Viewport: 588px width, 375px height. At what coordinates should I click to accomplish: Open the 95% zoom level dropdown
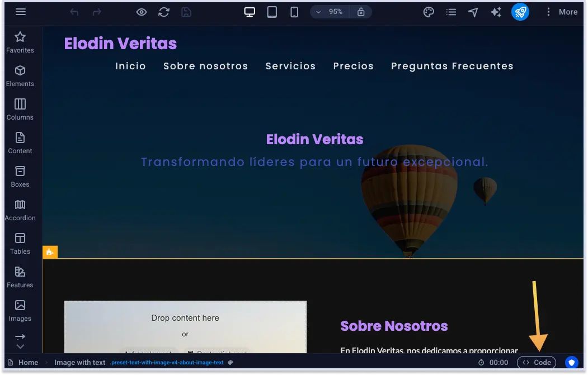click(329, 11)
